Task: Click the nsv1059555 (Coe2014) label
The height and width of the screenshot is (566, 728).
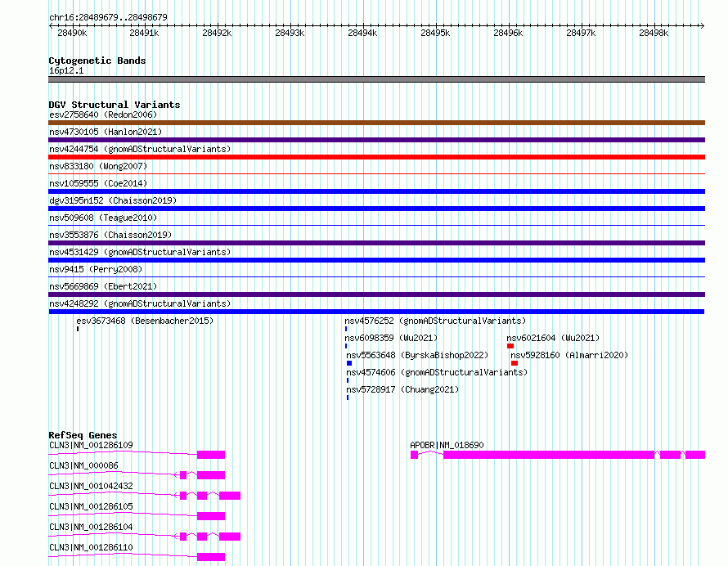Action: tap(98, 183)
